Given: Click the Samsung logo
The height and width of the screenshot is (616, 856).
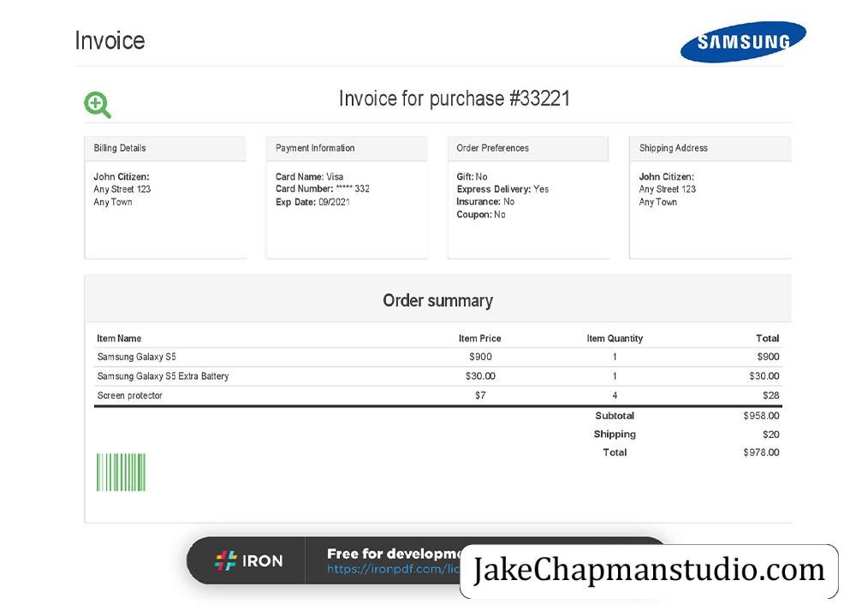Looking at the screenshot, I should [743, 41].
